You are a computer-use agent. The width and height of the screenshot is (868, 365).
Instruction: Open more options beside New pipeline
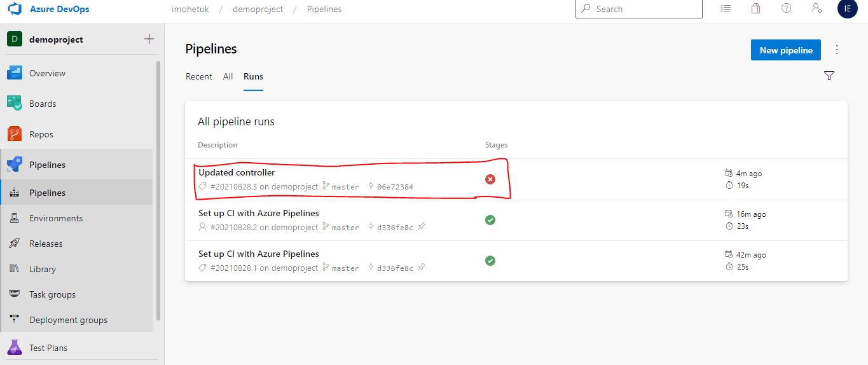point(837,50)
